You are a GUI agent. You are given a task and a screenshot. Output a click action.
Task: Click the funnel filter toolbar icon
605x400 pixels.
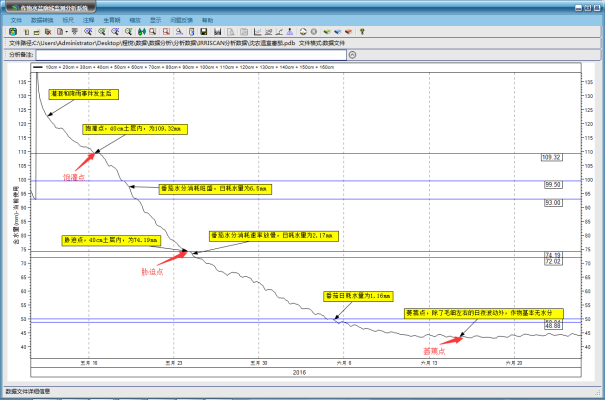pyautogui.click(x=75, y=32)
